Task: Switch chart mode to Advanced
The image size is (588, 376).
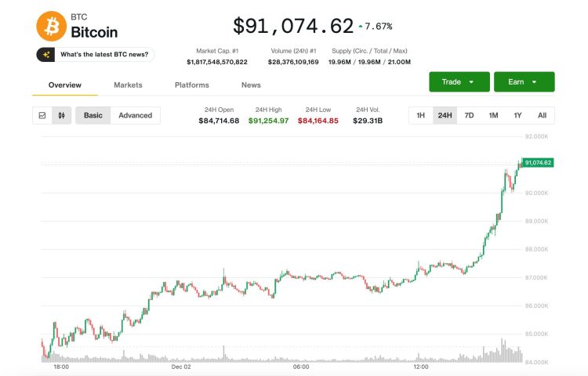Action: pos(135,115)
